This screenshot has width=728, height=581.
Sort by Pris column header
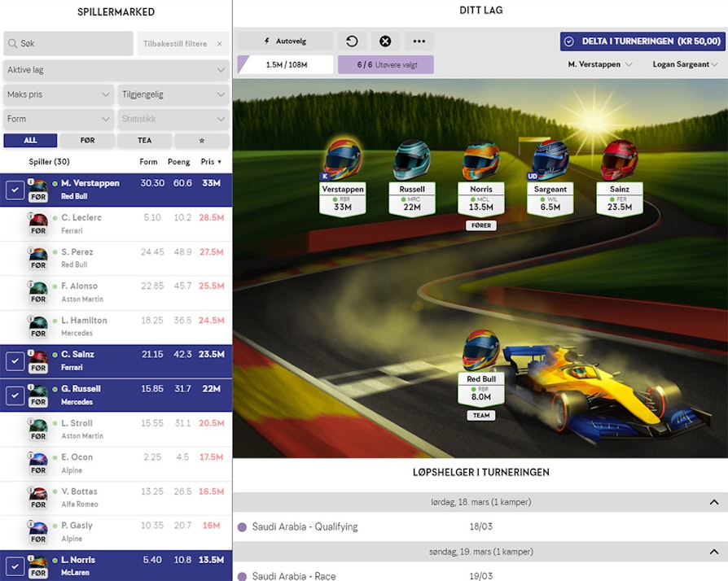211,162
